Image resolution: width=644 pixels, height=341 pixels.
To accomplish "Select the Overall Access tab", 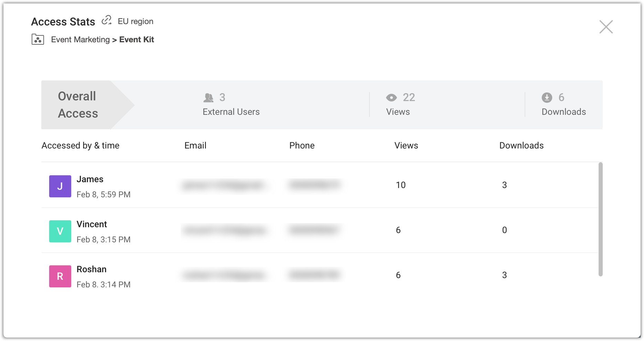I will tap(78, 105).
